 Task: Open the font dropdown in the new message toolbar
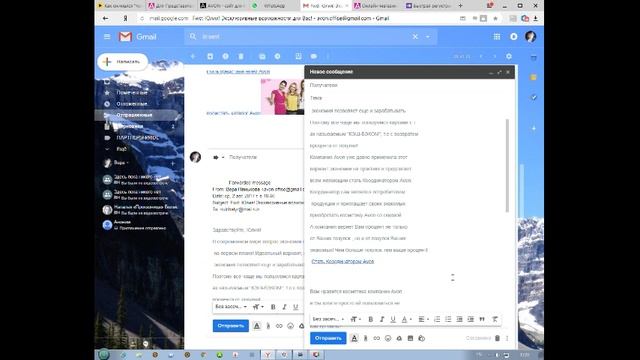click(x=328, y=319)
